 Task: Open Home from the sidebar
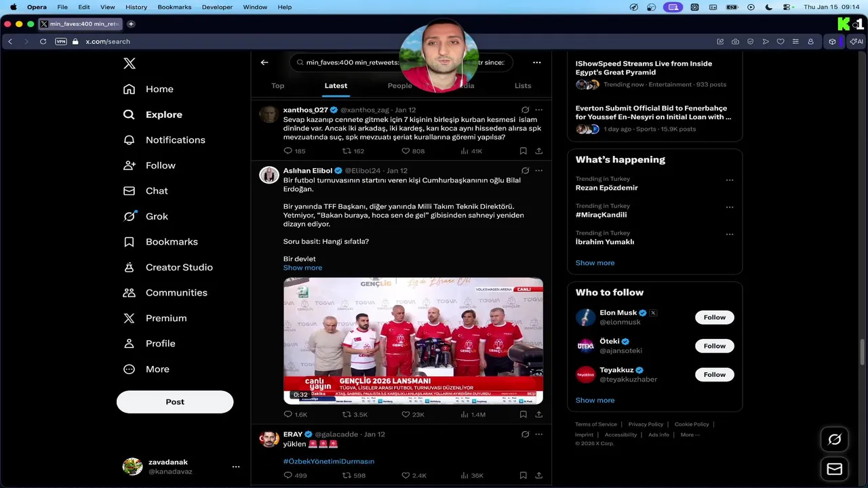coord(149,89)
